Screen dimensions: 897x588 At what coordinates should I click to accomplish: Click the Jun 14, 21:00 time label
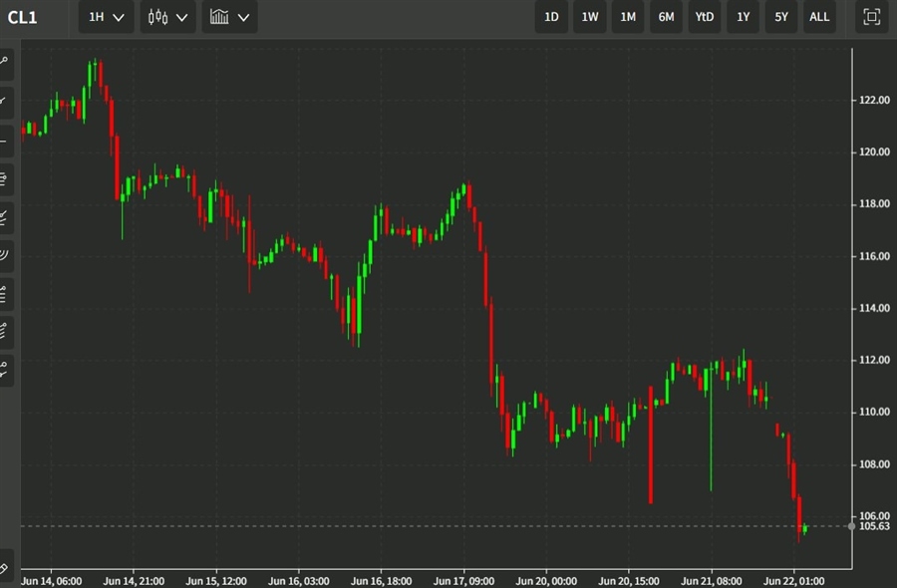pos(134,581)
